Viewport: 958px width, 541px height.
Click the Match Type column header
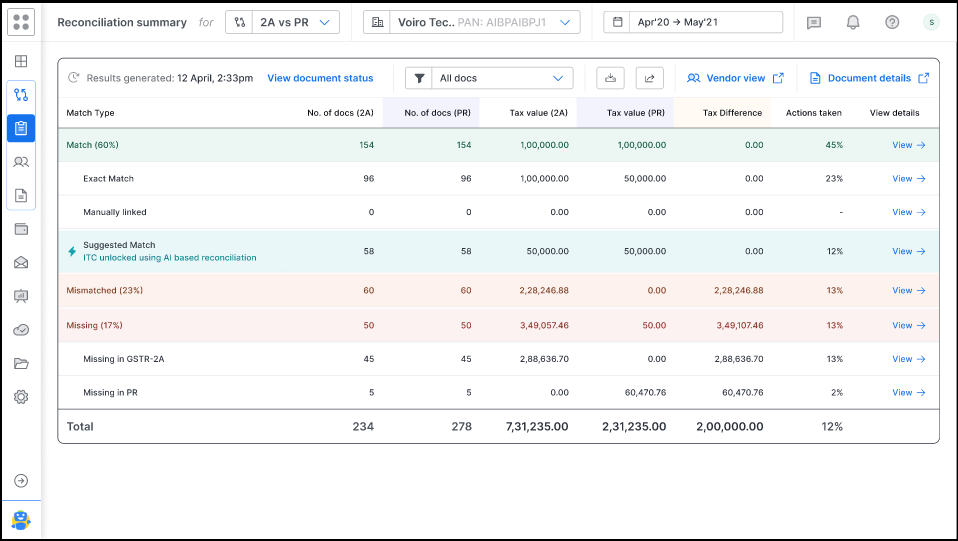point(90,113)
